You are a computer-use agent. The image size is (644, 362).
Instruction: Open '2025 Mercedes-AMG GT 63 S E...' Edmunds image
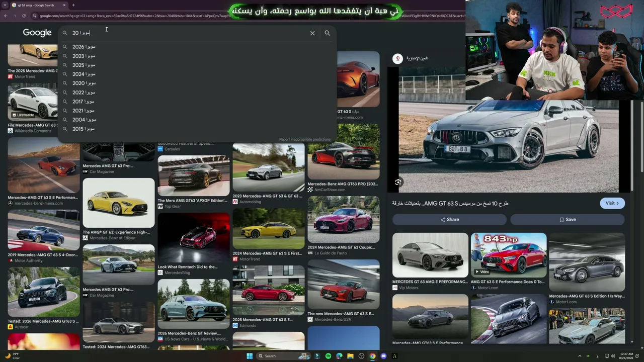click(269, 290)
